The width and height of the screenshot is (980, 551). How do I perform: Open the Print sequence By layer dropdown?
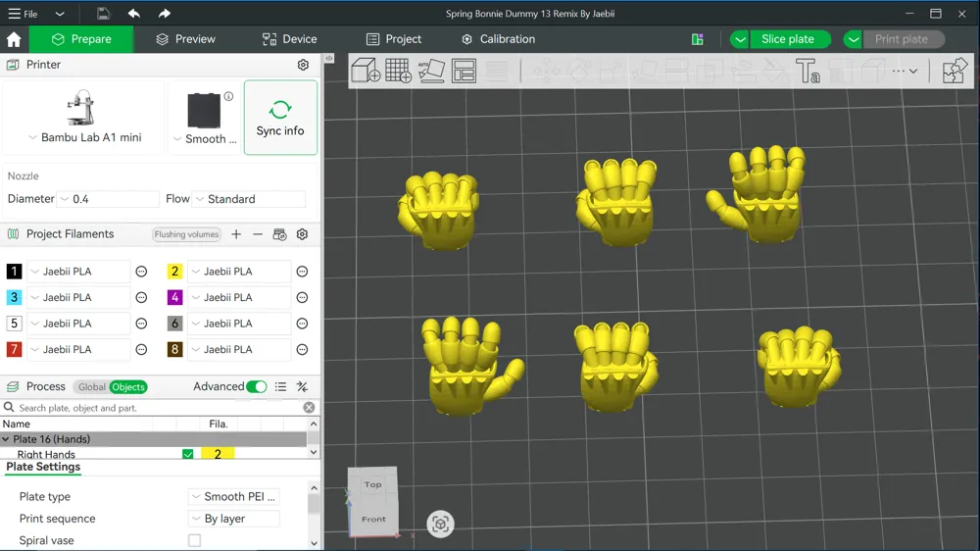pyautogui.click(x=234, y=519)
